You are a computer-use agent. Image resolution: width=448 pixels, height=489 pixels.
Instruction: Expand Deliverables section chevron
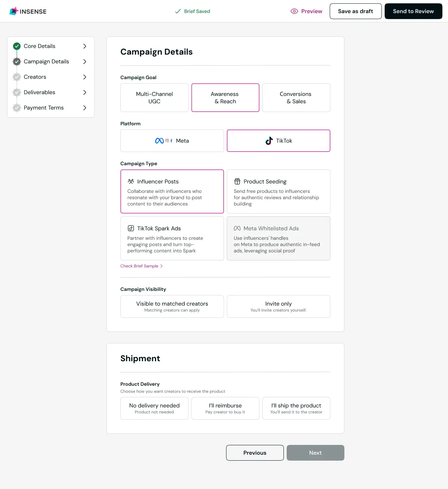[x=85, y=92]
